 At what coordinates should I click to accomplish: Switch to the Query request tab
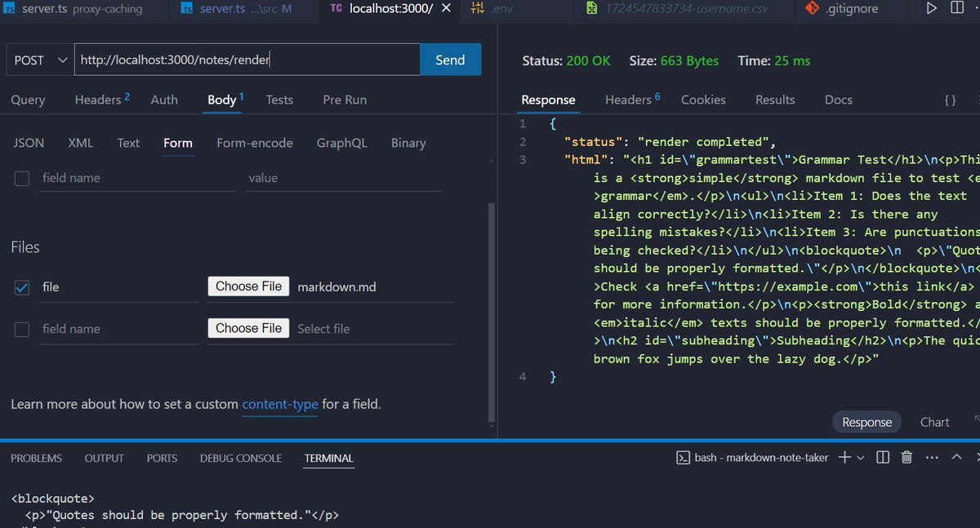(28, 100)
